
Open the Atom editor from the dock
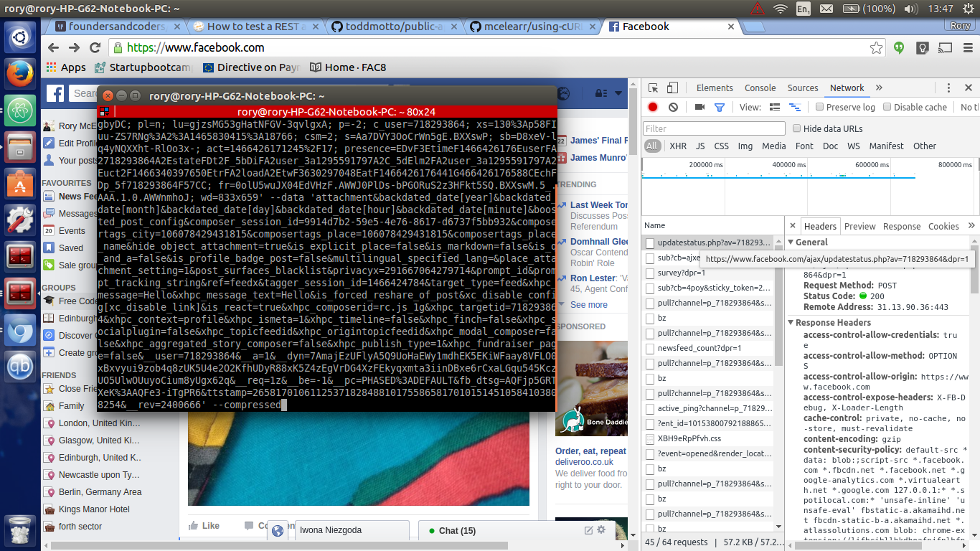click(19, 110)
